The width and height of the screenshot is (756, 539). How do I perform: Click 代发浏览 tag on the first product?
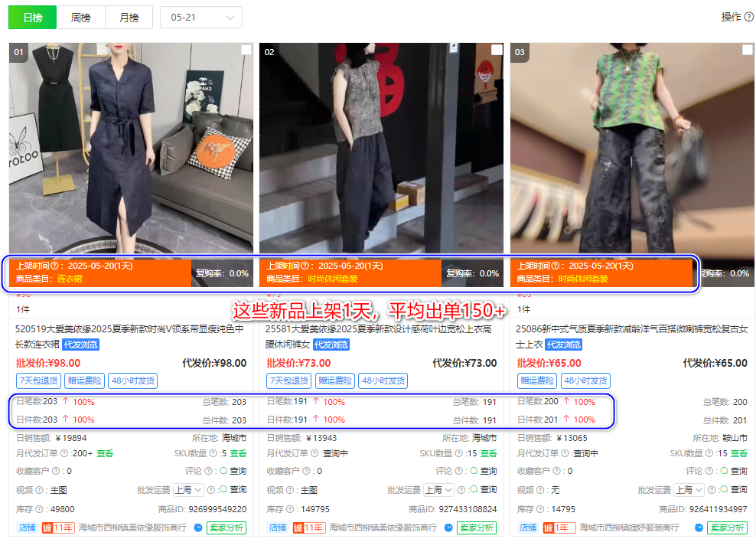(80, 345)
